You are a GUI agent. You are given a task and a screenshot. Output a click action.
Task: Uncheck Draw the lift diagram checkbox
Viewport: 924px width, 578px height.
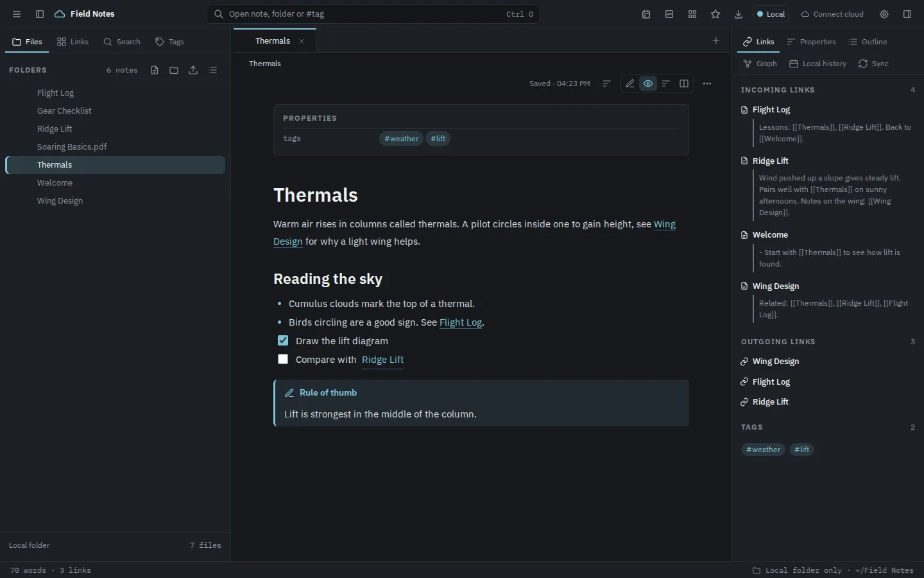283,340
